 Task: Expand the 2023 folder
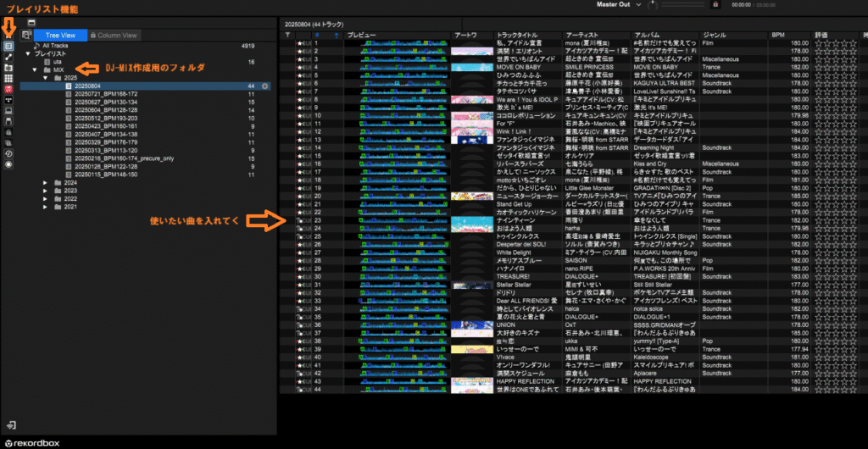click(x=46, y=191)
